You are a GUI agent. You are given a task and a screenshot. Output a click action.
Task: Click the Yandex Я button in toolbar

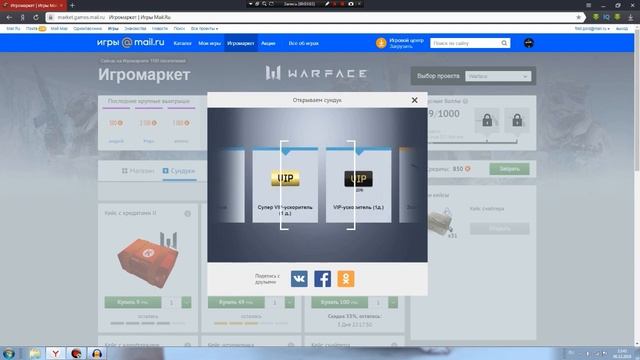[23, 18]
